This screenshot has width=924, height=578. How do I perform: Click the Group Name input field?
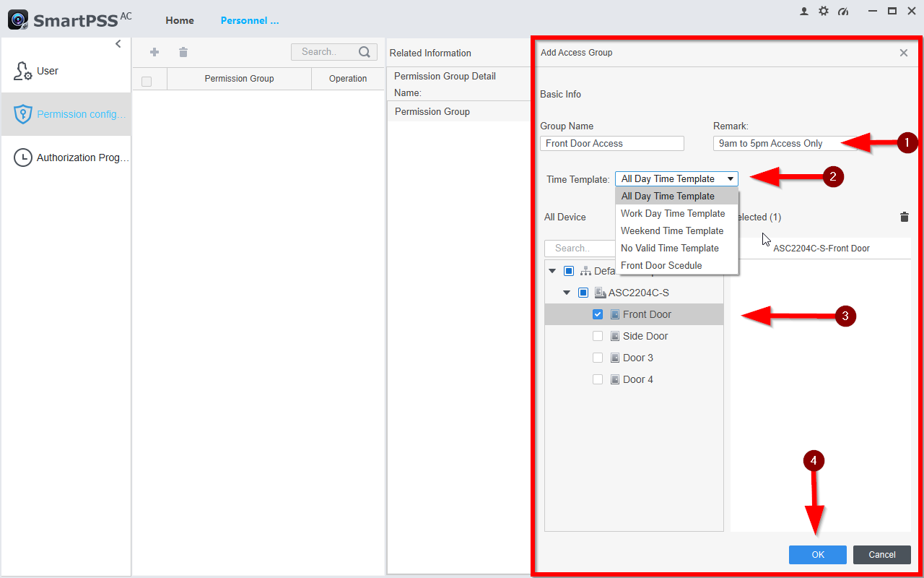pos(612,143)
